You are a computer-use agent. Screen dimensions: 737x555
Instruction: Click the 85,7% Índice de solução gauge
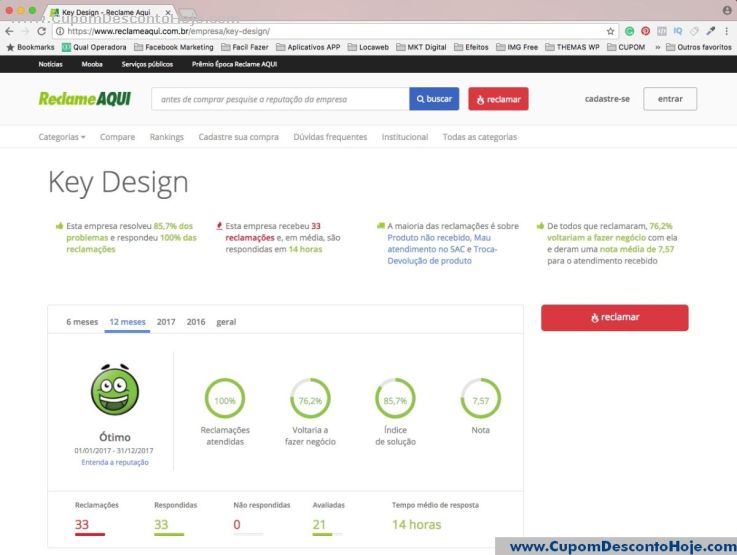pyautogui.click(x=395, y=399)
